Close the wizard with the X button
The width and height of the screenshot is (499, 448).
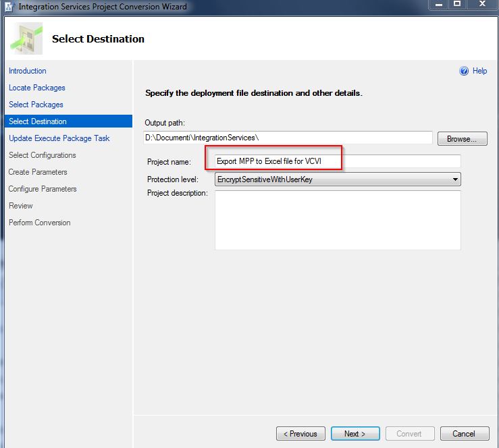coord(483,4)
